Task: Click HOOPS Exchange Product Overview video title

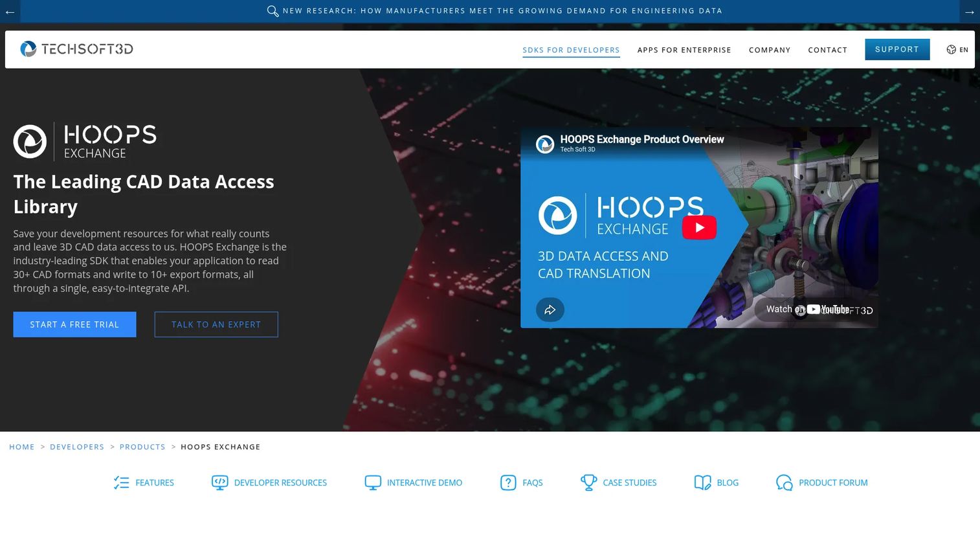Action: pos(642,139)
